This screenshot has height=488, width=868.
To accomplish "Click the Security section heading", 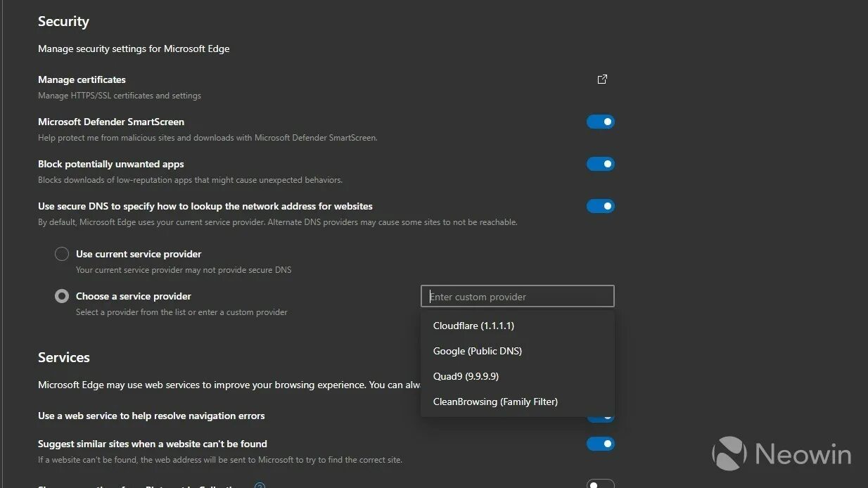I will point(63,21).
